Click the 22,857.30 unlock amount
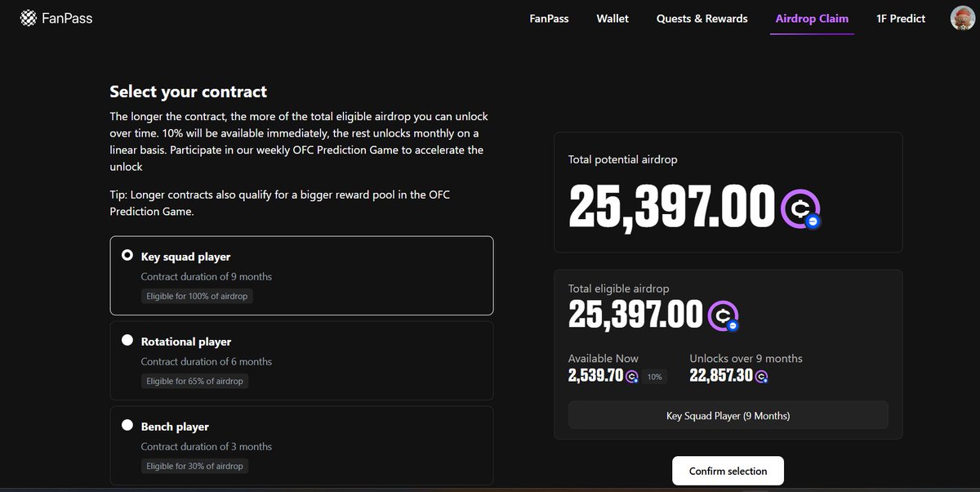The height and width of the screenshot is (492, 980). [x=721, y=376]
